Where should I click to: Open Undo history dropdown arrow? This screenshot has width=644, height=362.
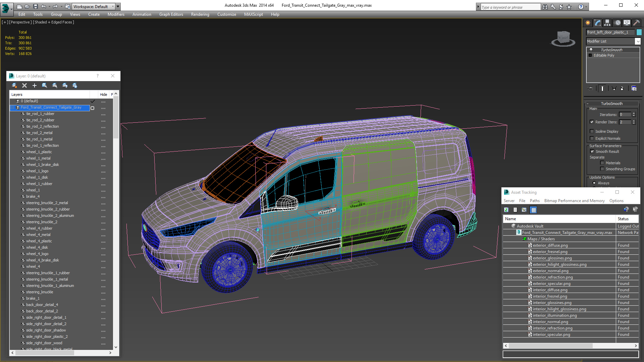(49, 6)
